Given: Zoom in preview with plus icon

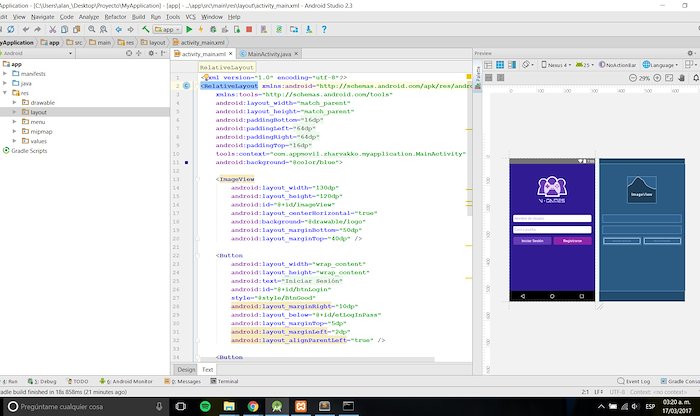Looking at the screenshot, I should (x=657, y=78).
